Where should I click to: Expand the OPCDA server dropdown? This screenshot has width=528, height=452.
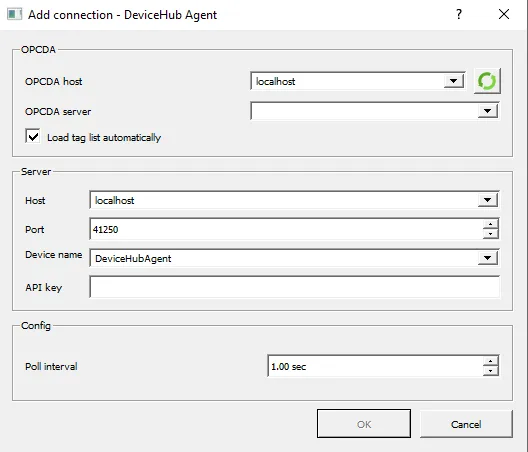[x=487, y=111]
